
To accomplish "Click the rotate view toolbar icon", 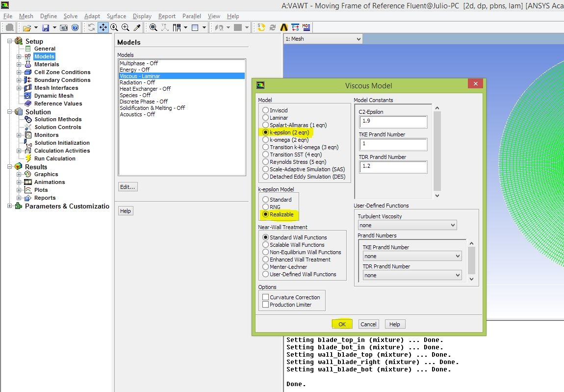I will 91,27.
